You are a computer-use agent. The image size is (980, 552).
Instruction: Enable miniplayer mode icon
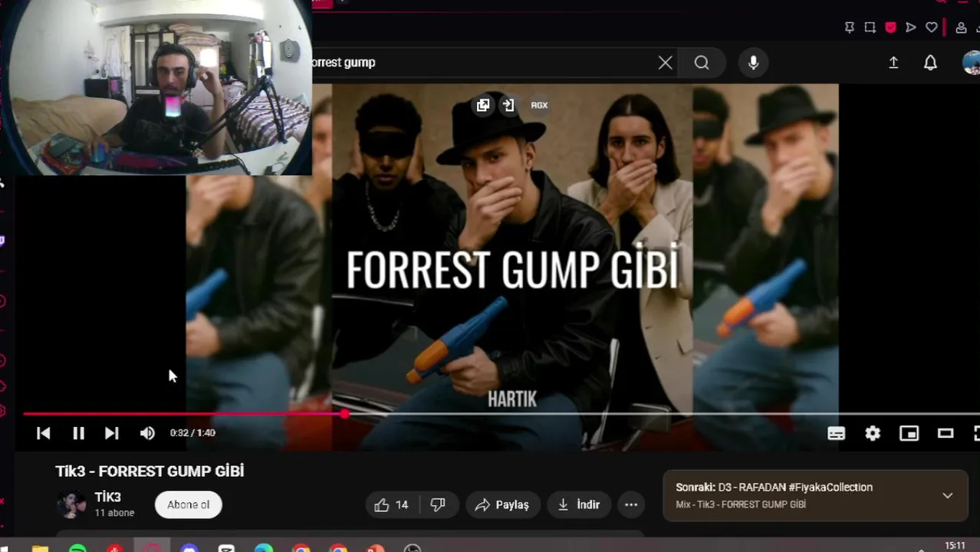909,433
